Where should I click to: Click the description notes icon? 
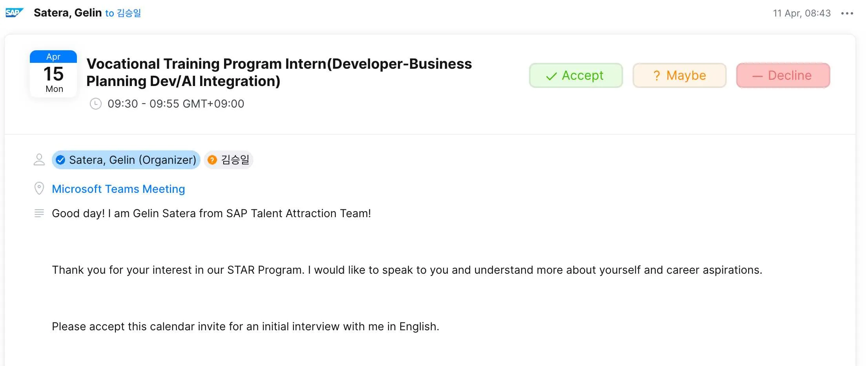[39, 213]
